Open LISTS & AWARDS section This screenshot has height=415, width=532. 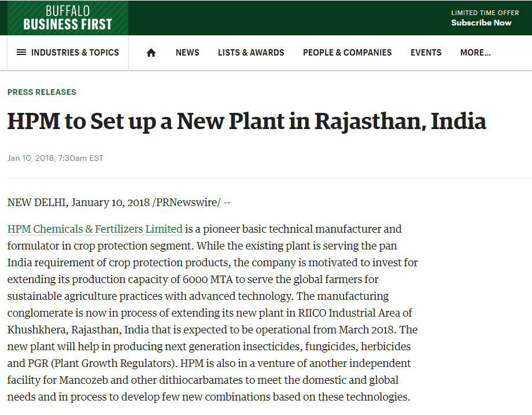coord(251,53)
